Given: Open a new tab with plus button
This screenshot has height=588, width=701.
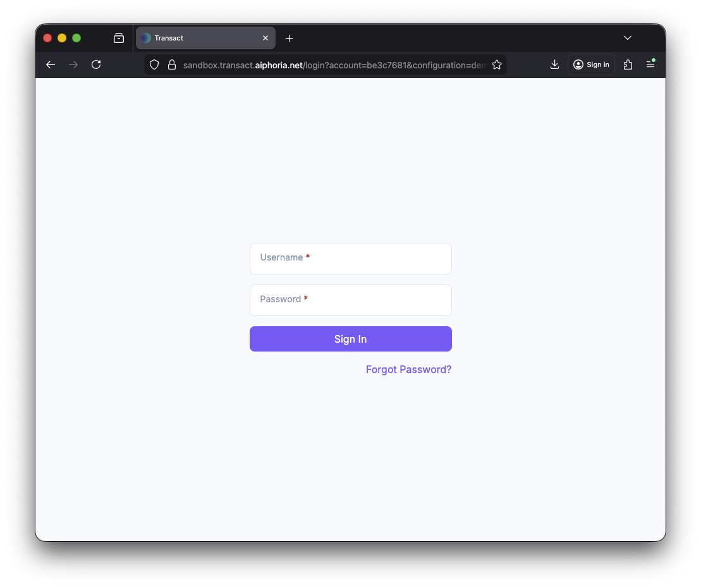Looking at the screenshot, I should 290,39.
